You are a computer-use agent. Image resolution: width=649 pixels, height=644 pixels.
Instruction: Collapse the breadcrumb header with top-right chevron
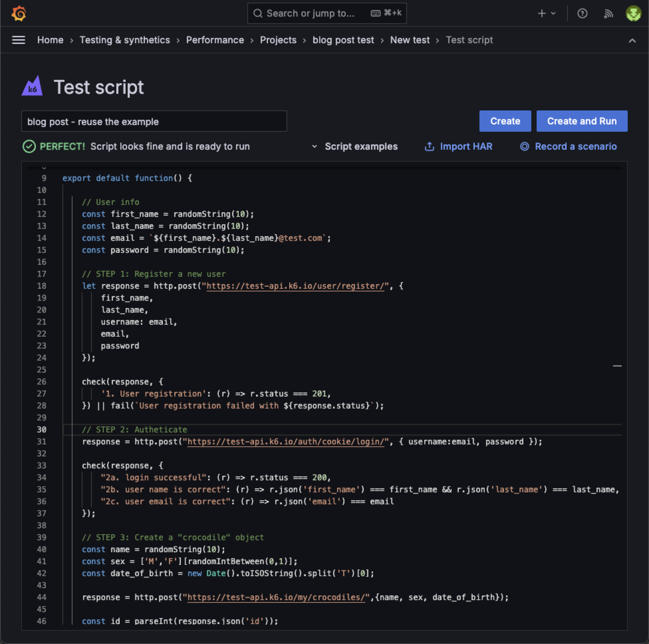tap(632, 41)
